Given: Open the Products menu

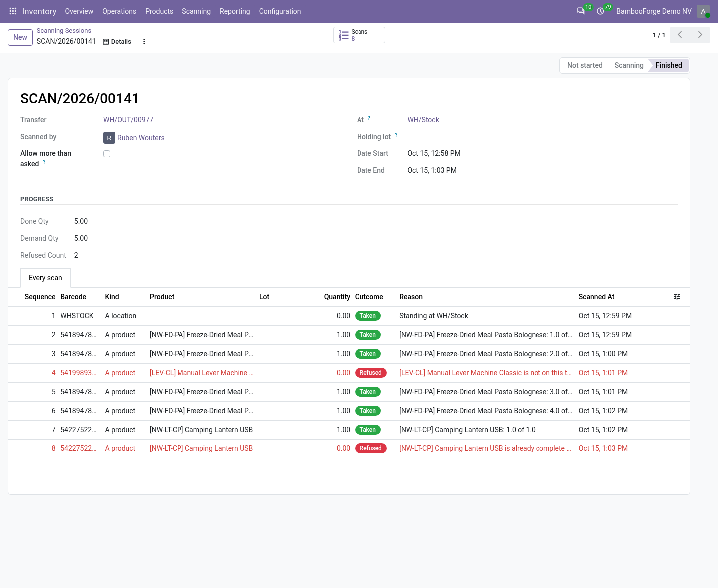Looking at the screenshot, I should pos(159,11).
